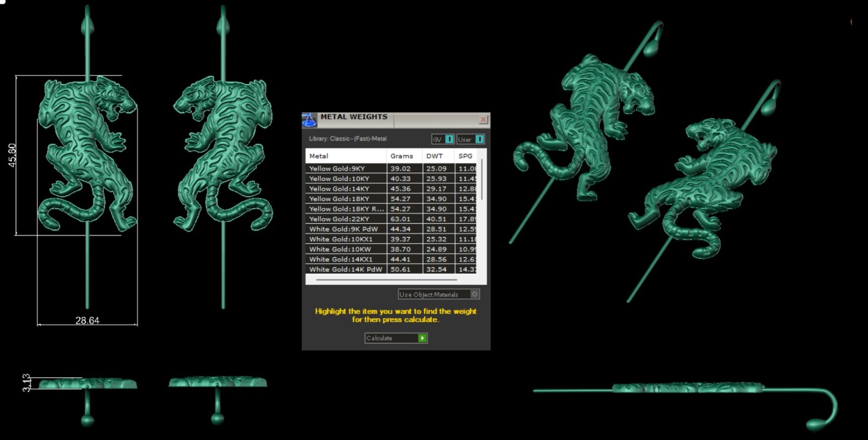
Task: Click the vertical scrollbar of metal list
Action: (x=482, y=180)
